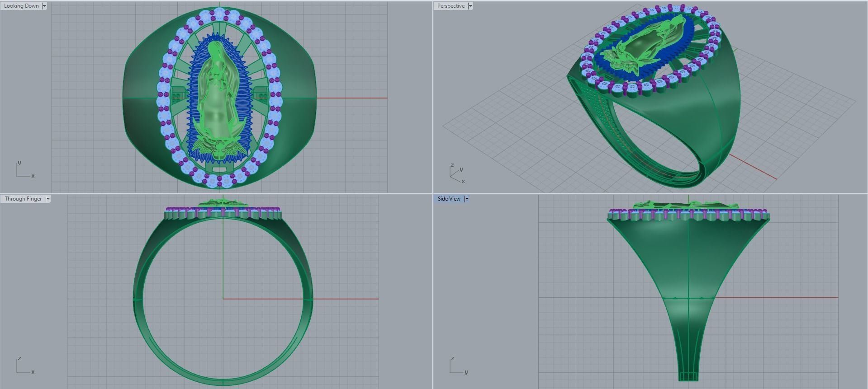Activate the Through Finger viewport title
The image size is (868, 389).
[x=23, y=199]
